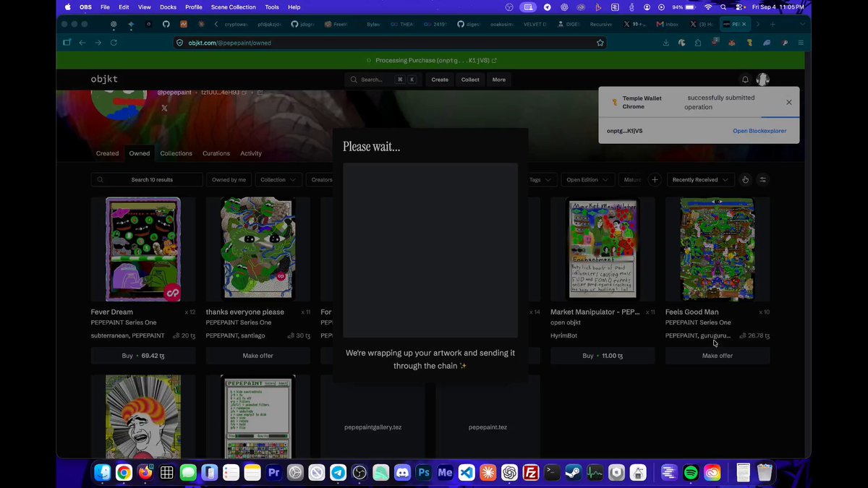Open Premiere Pro from the dock

coord(273,473)
